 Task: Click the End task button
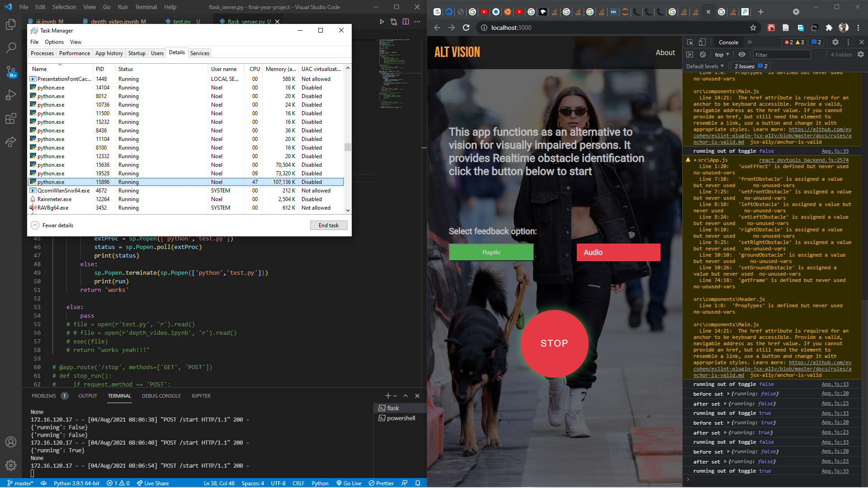(328, 225)
